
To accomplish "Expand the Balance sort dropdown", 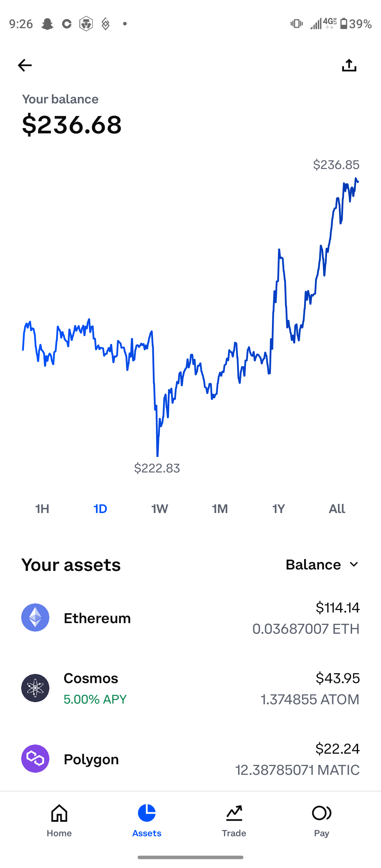I will click(322, 565).
